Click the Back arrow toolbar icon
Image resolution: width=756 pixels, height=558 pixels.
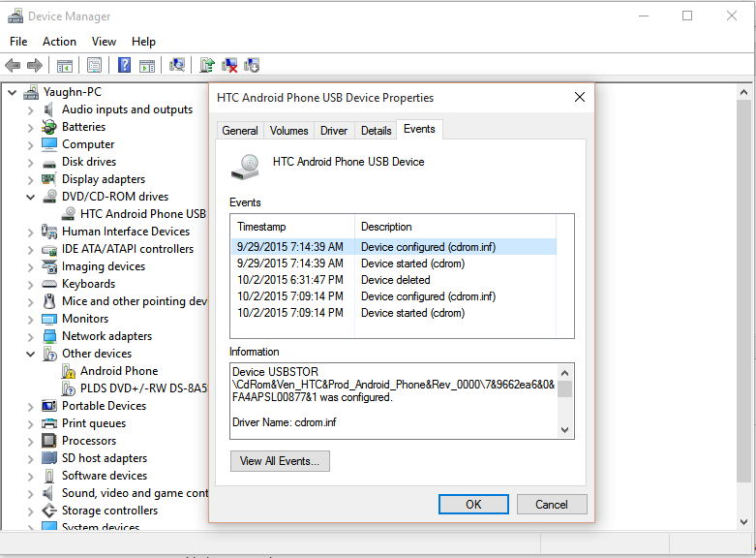(x=13, y=65)
